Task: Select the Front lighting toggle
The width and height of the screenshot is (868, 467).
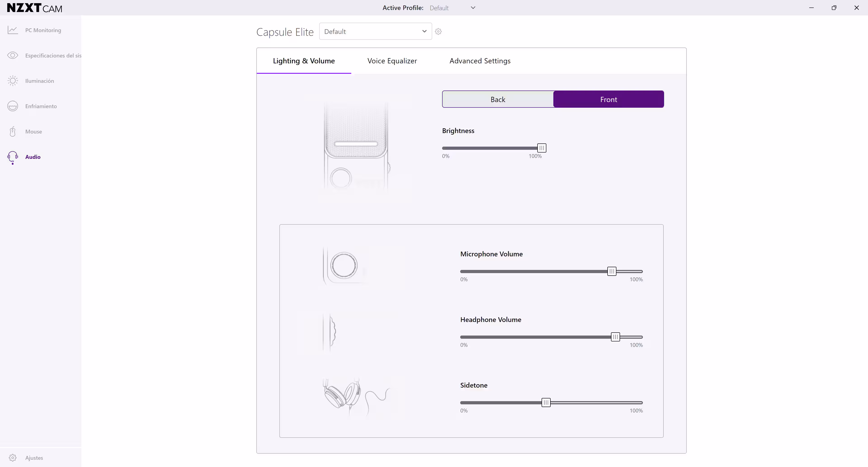Action: coord(608,100)
